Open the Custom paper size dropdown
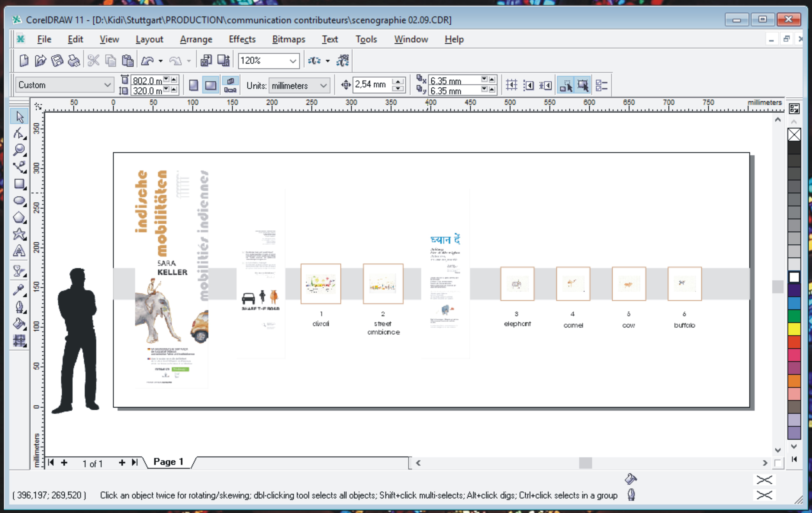This screenshot has width=812, height=513. coord(107,85)
